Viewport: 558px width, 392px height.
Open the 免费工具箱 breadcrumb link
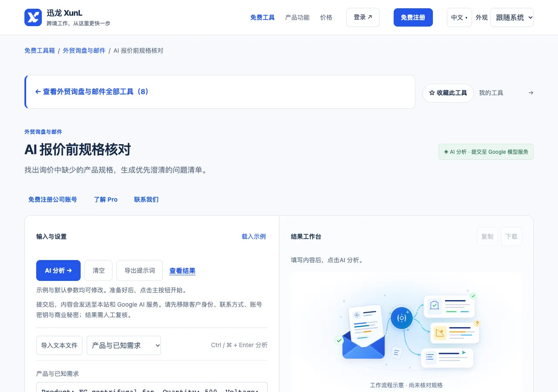(x=40, y=51)
